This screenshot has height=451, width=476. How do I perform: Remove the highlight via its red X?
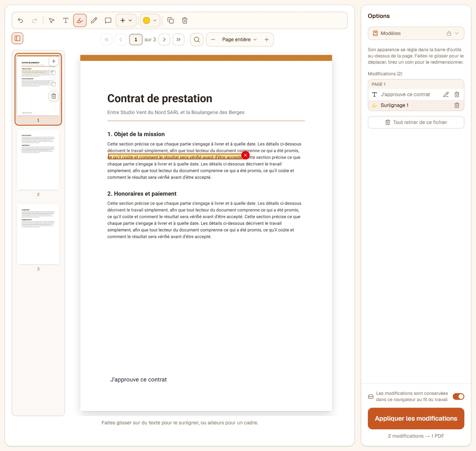click(245, 155)
